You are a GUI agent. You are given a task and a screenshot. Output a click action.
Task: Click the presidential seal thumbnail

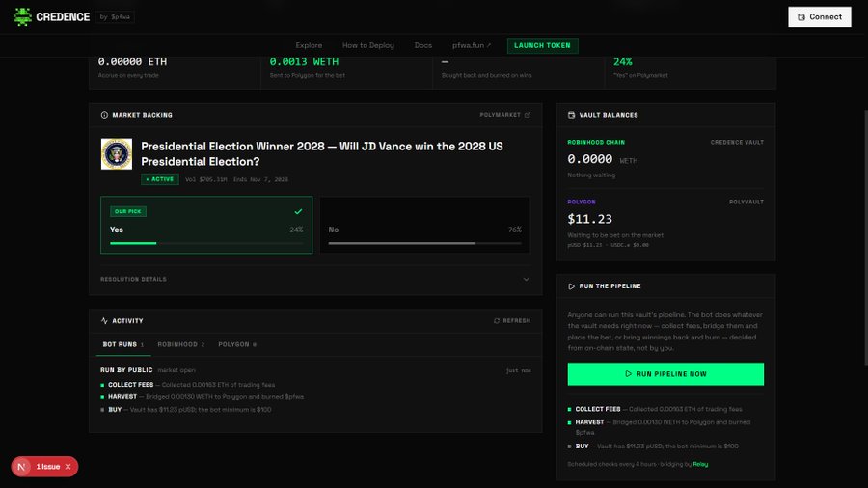click(117, 153)
